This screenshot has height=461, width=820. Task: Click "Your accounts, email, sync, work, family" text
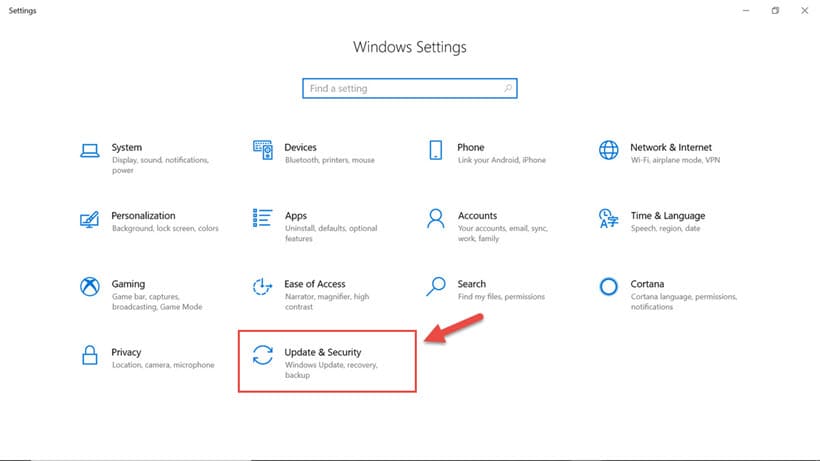[503, 233]
